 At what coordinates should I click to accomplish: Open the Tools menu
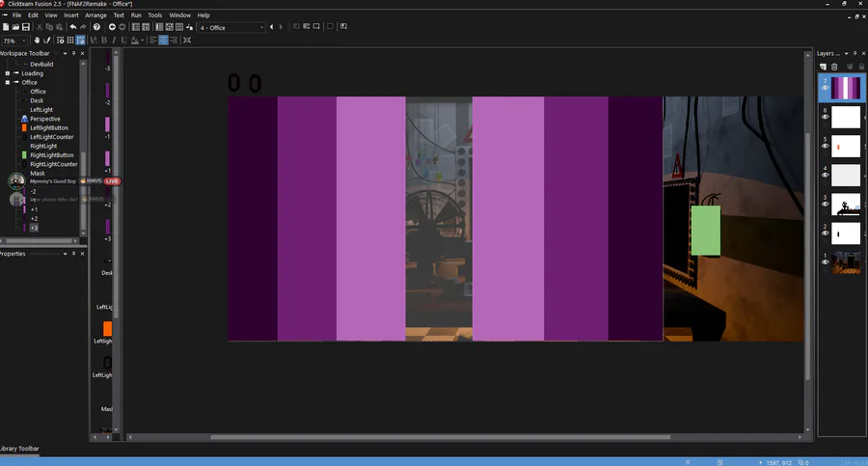[155, 15]
